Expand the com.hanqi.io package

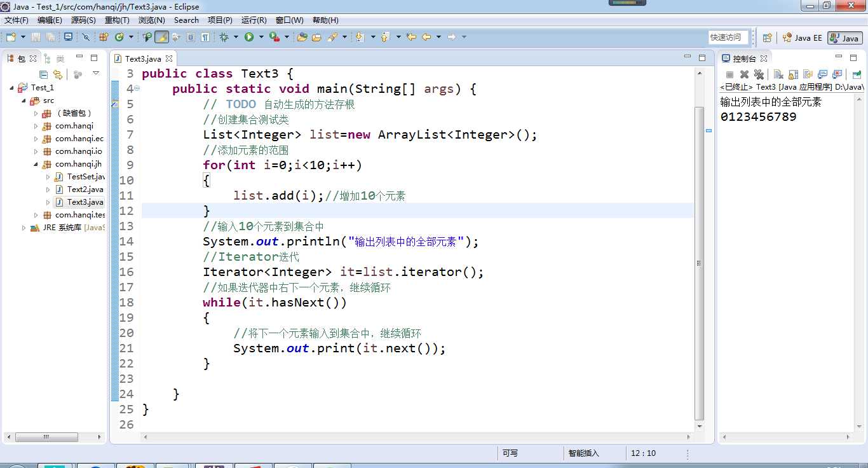click(36, 151)
